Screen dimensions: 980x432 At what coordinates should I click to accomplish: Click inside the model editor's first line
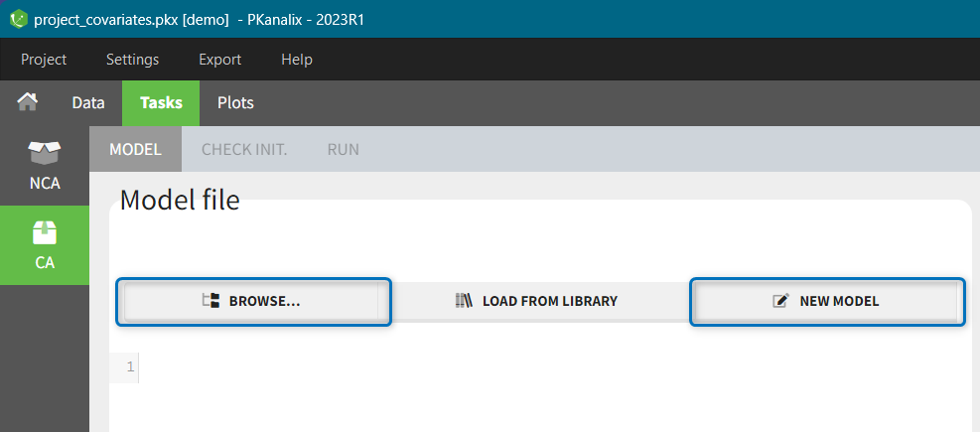[496, 368]
